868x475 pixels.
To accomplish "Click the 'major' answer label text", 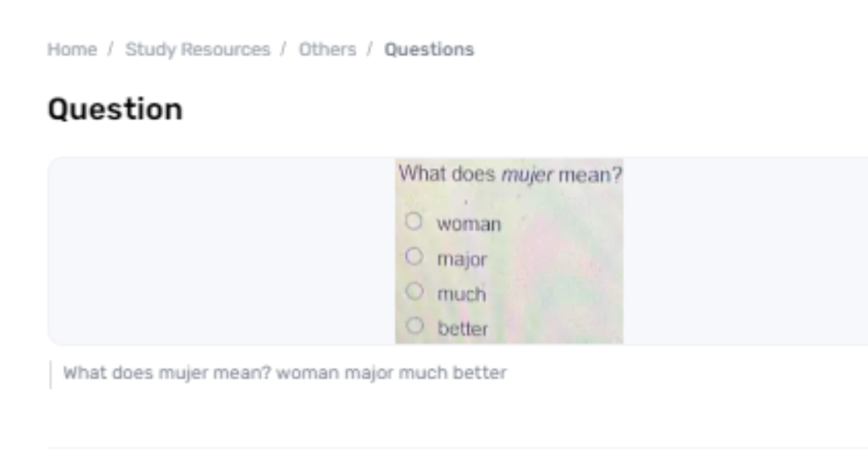I will click(x=462, y=259).
